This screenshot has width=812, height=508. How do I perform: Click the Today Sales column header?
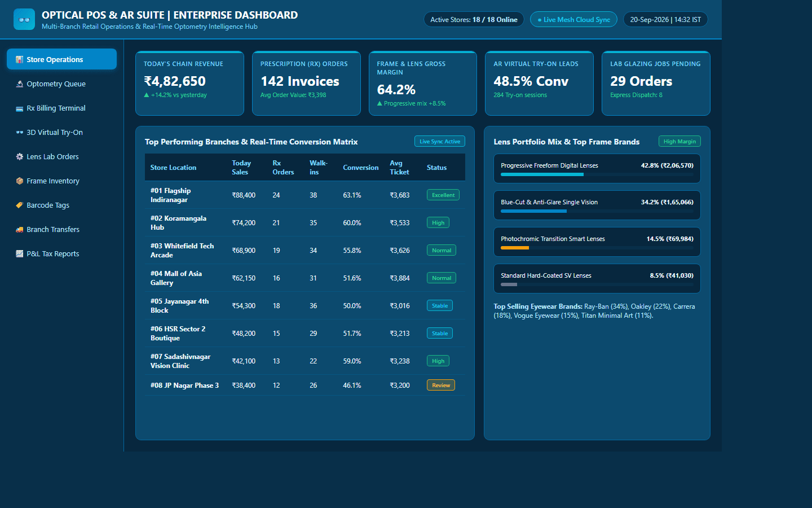point(241,168)
